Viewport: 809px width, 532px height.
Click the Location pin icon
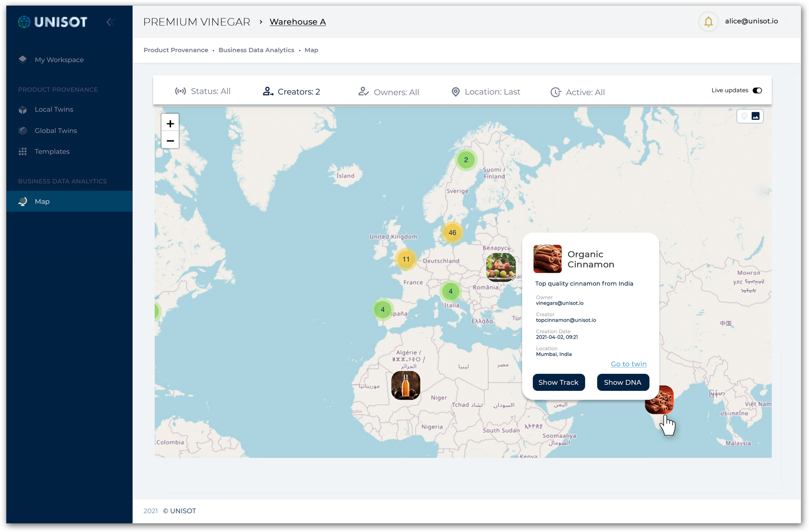[x=455, y=92]
